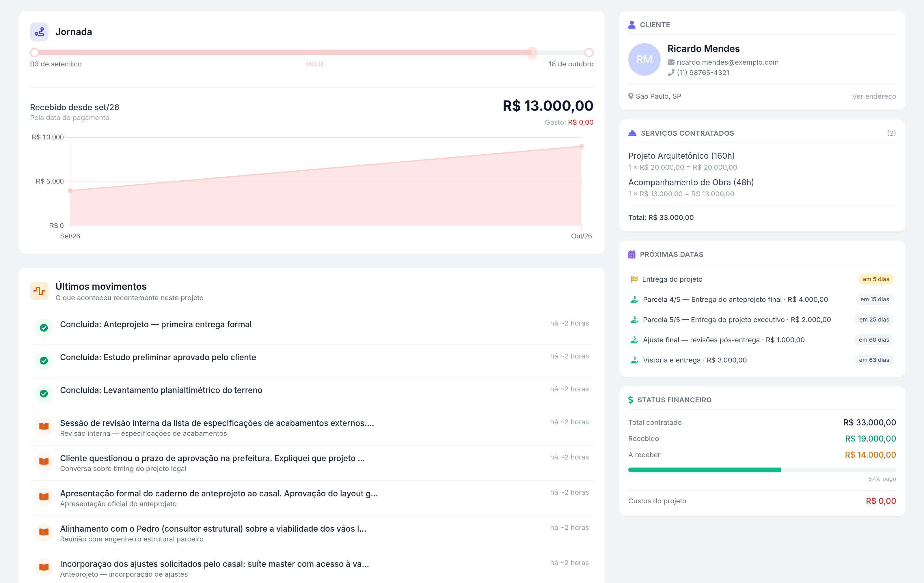
Task: Click the payment icon for Ajuste final
Action: pos(634,340)
